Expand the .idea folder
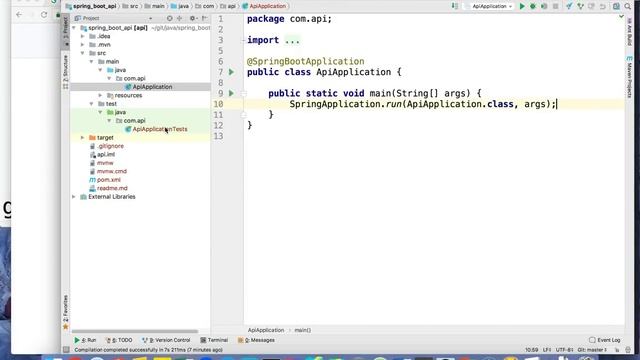Screen dimensions: 640x360 coord(83,36)
